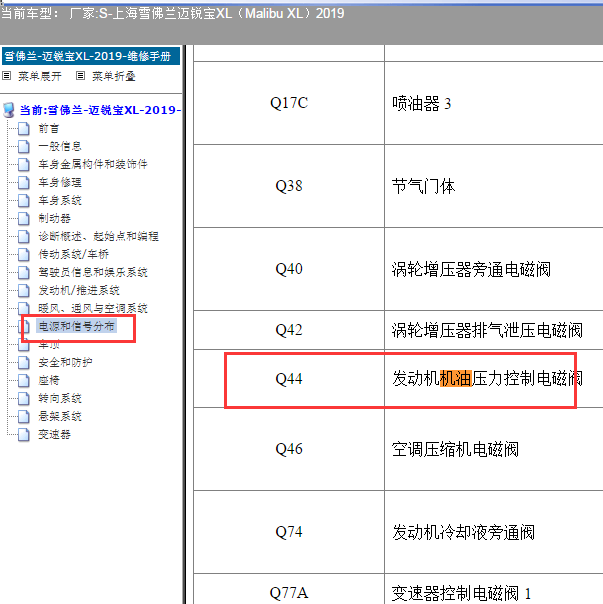Click the page icon next to 安全和防护
Viewport: 603px width, 604px height.
pos(24,362)
